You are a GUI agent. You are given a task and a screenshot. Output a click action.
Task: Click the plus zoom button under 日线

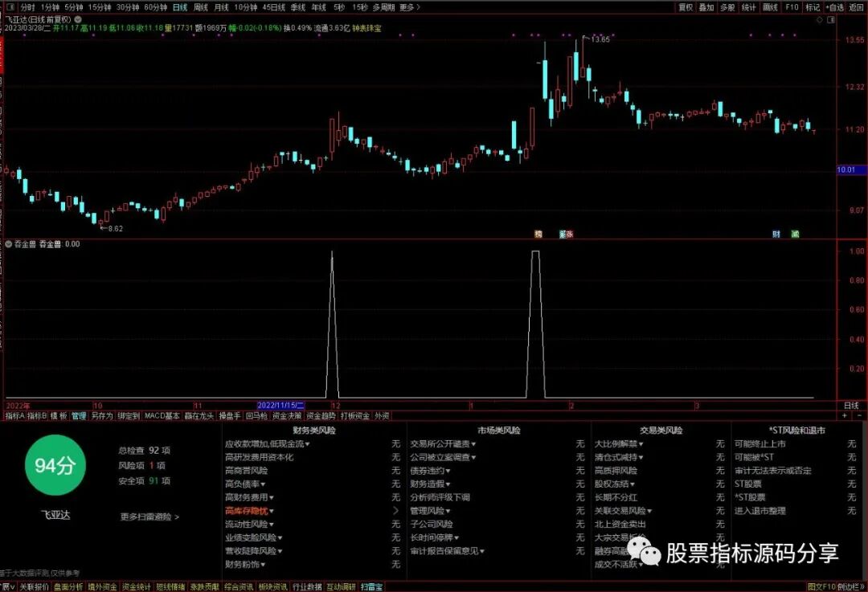pyautogui.click(x=845, y=415)
